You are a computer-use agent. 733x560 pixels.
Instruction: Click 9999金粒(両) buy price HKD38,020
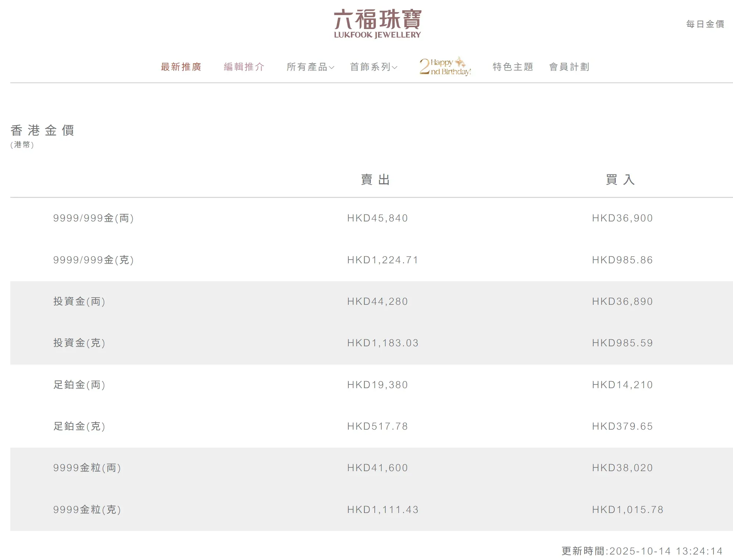tap(622, 468)
